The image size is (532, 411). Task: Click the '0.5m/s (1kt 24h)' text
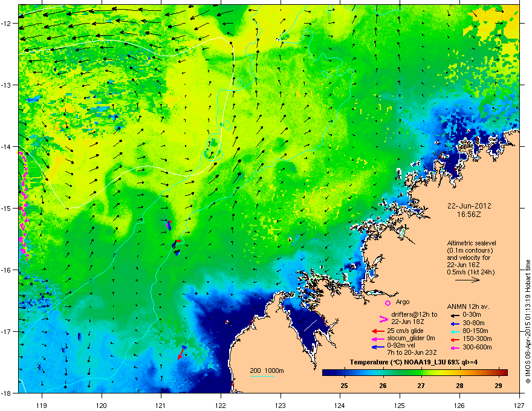click(470, 272)
